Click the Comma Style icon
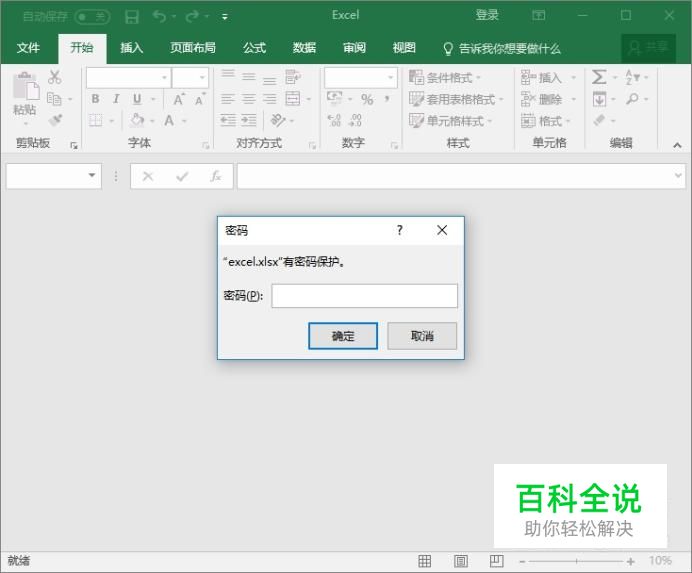Image resolution: width=692 pixels, height=573 pixels. [x=387, y=99]
